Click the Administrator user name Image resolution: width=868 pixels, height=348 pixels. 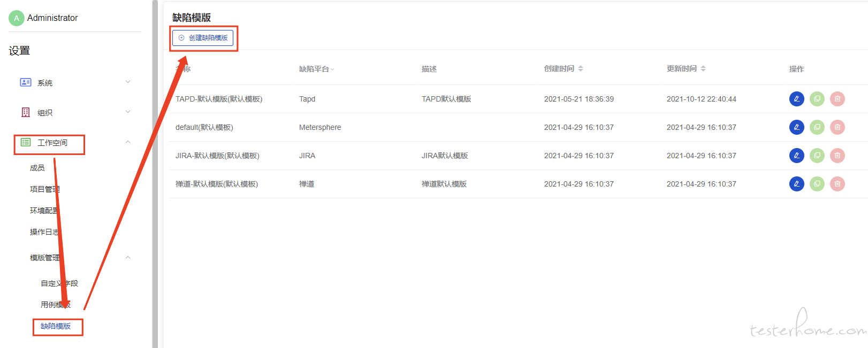pos(52,18)
